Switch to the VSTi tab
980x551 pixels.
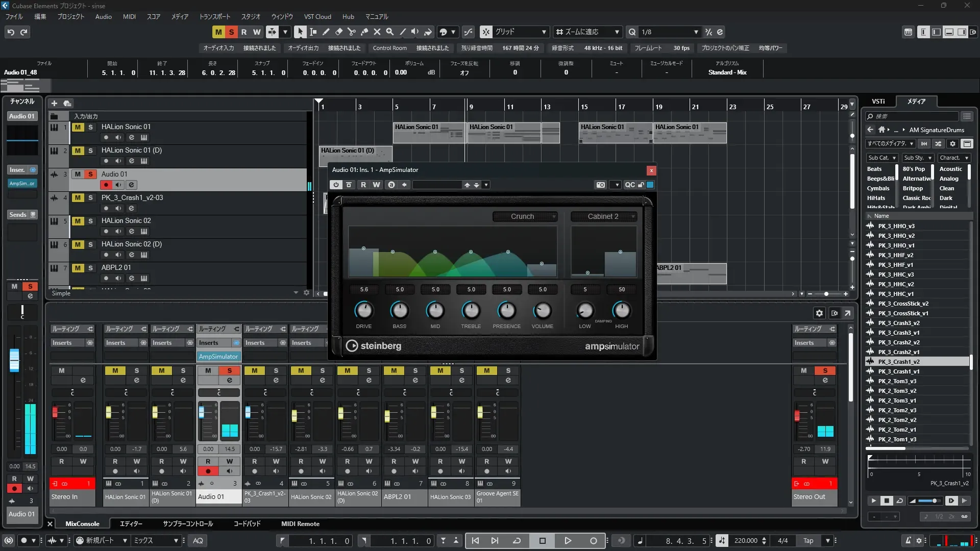(x=878, y=101)
